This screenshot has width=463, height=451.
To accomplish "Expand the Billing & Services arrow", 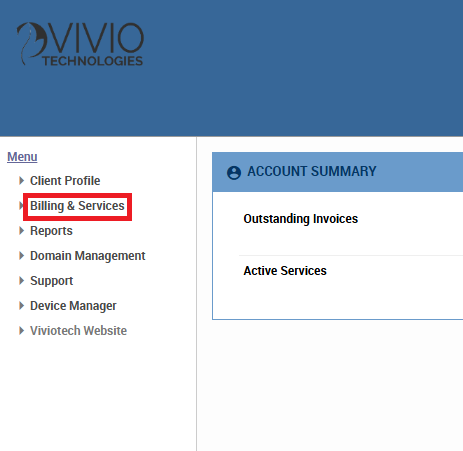I will tap(21, 206).
